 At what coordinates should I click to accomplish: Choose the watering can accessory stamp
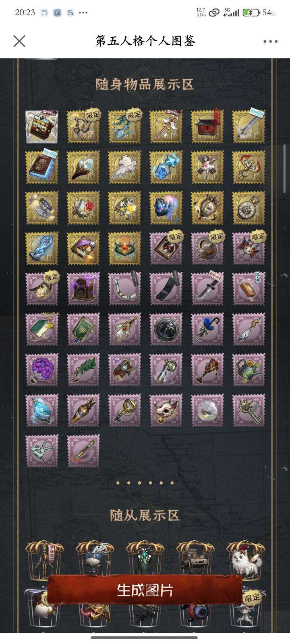(249, 370)
